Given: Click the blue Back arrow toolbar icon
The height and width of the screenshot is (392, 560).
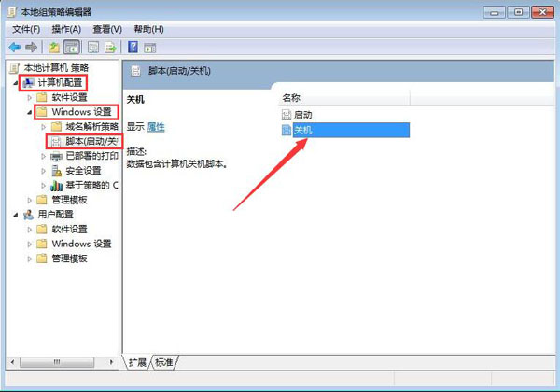Looking at the screenshot, I should [x=15, y=47].
